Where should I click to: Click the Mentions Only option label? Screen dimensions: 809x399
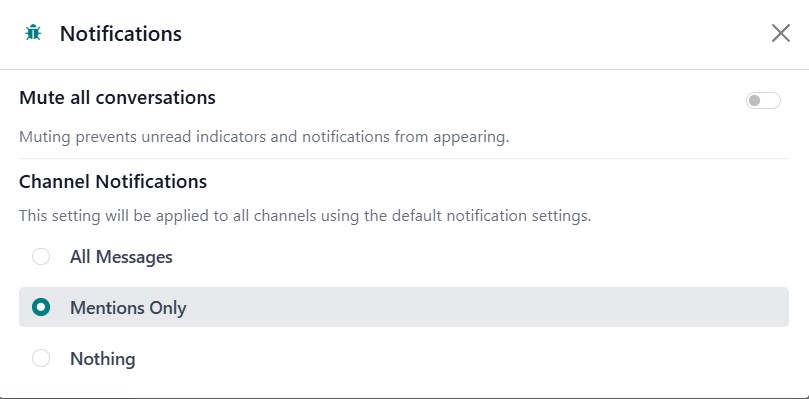click(128, 308)
